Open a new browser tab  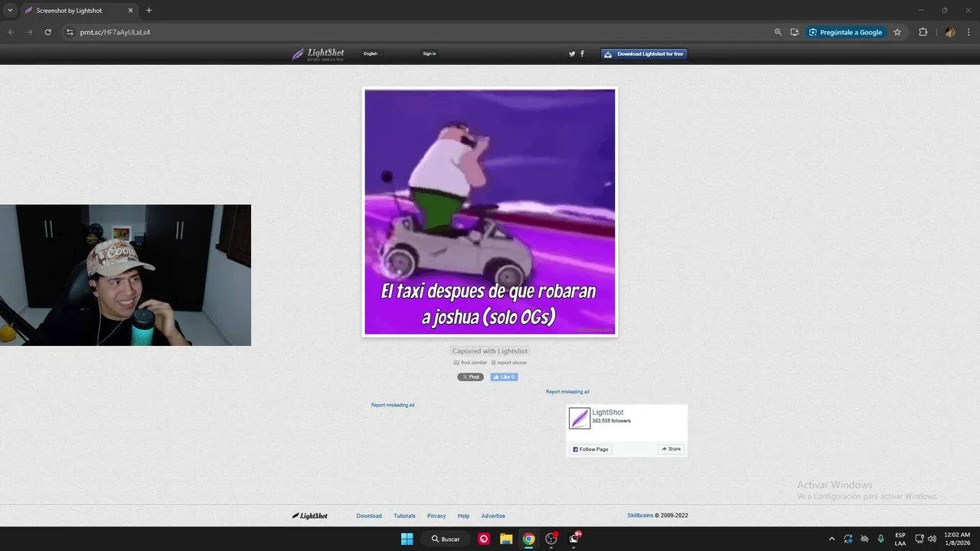(149, 11)
